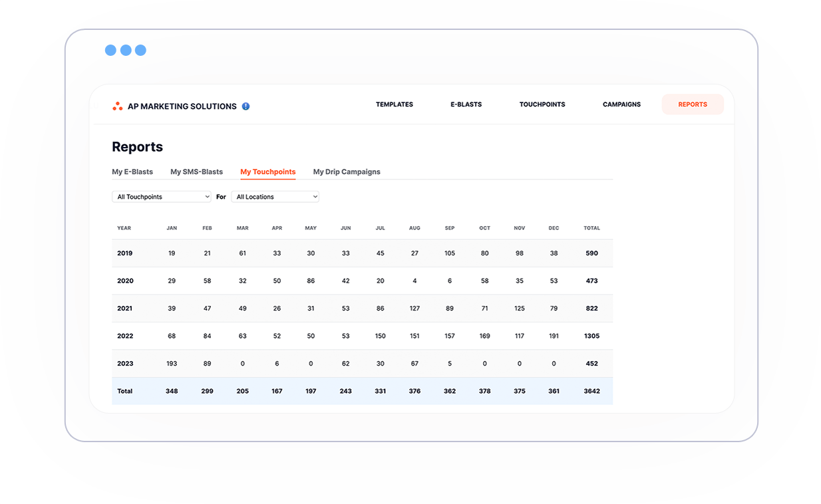Switch to the My SMS-Blasts tab
The width and height of the screenshot is (821, 504).
(197, 172)
